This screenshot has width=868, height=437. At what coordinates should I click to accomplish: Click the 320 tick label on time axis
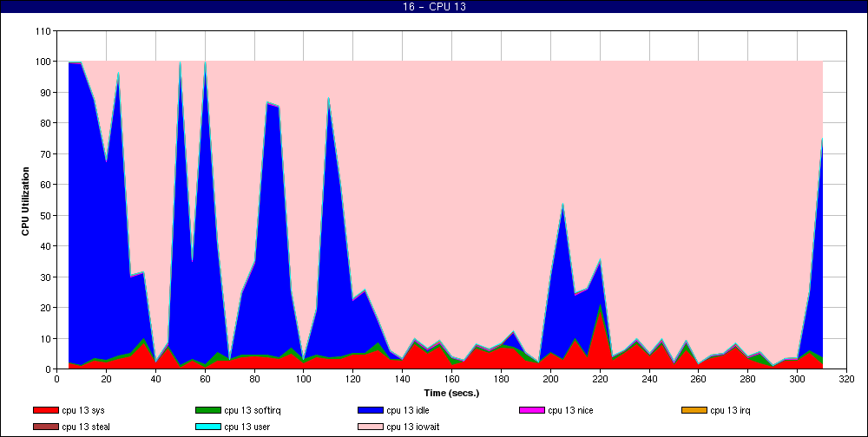(847, 379)
